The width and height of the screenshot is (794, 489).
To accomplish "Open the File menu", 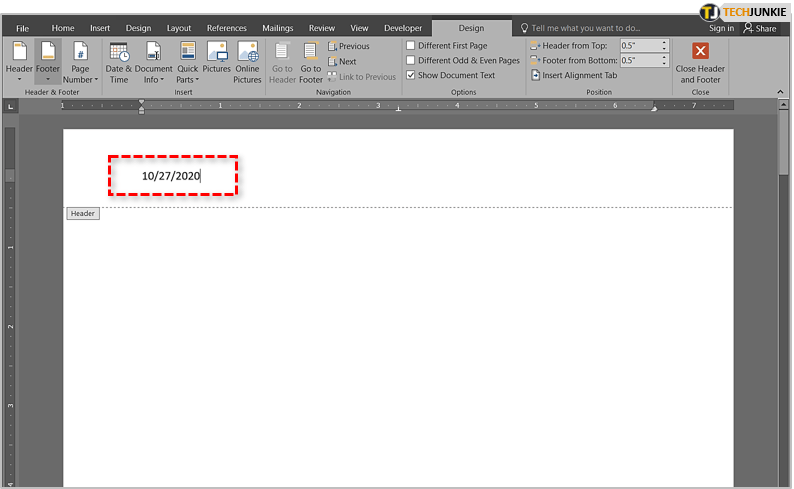I will click(22, 28).
